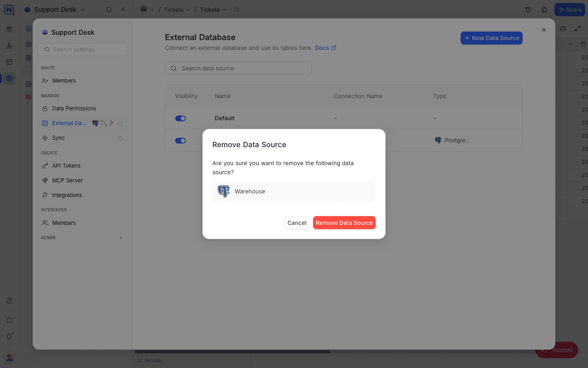Click the expand fullscreen arrows icon
This screenshot has width=588, height=368.
578,28
